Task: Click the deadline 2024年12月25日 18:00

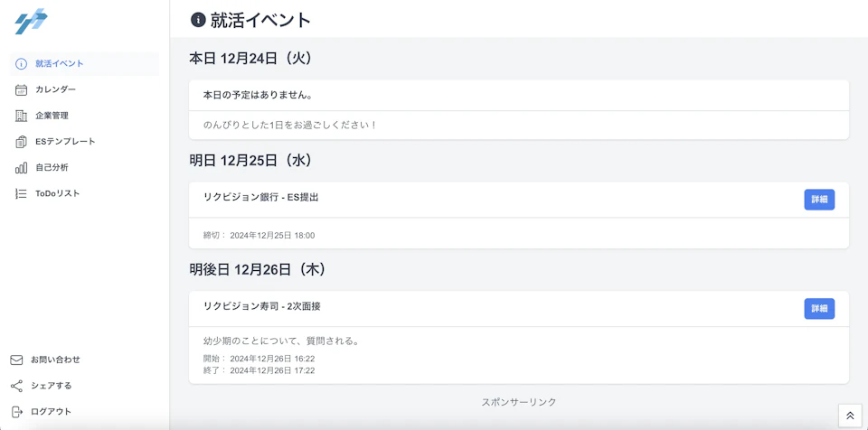Action: pyautogui.click(x=272, y=235)
